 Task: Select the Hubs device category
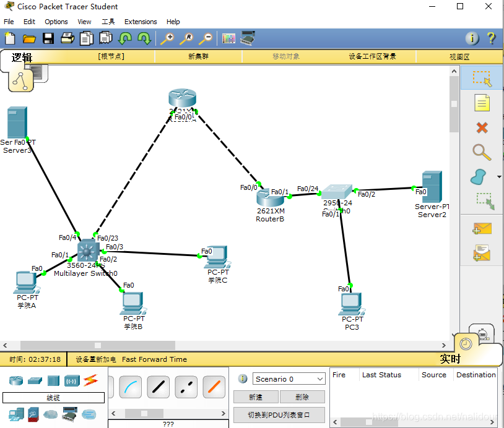click(53, 381)
